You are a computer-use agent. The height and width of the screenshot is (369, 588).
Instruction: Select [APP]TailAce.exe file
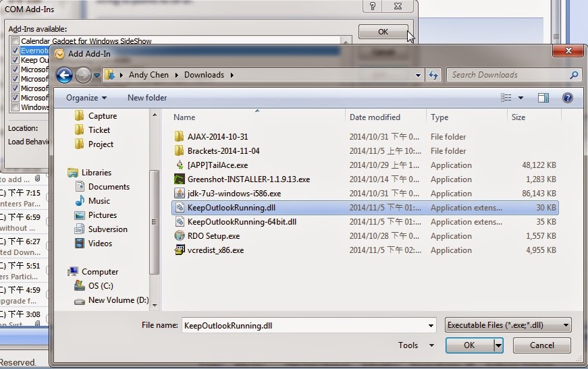[x=217, y=165]
